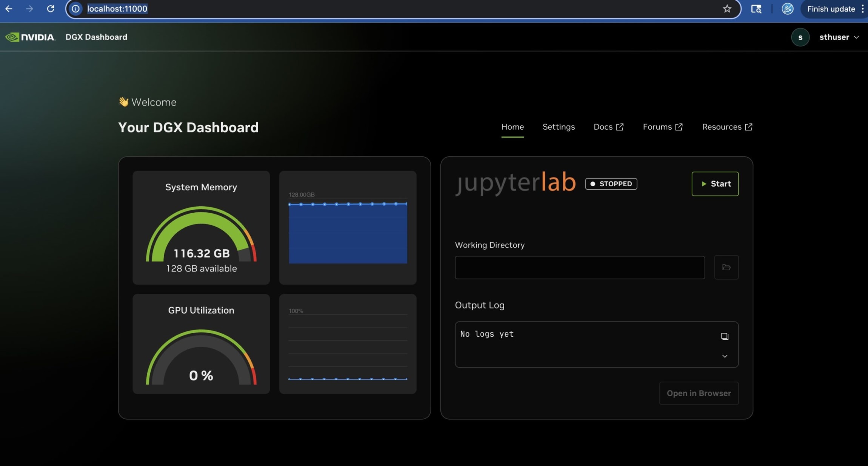Click the external link icon next to Resources

[x=749, y=127]
